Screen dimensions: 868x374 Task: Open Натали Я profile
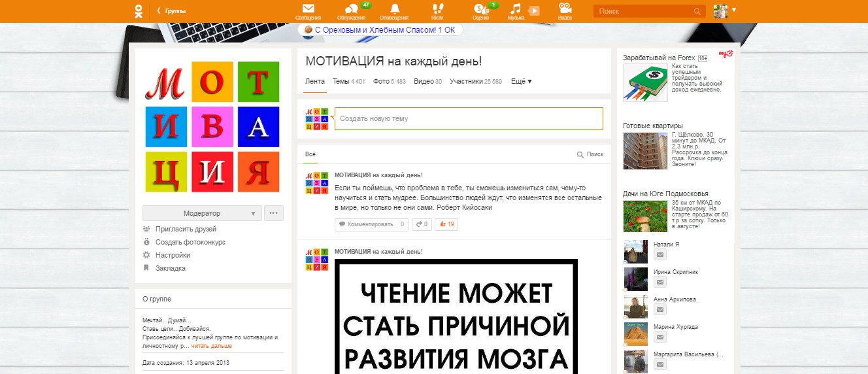[x=667, y=244]
